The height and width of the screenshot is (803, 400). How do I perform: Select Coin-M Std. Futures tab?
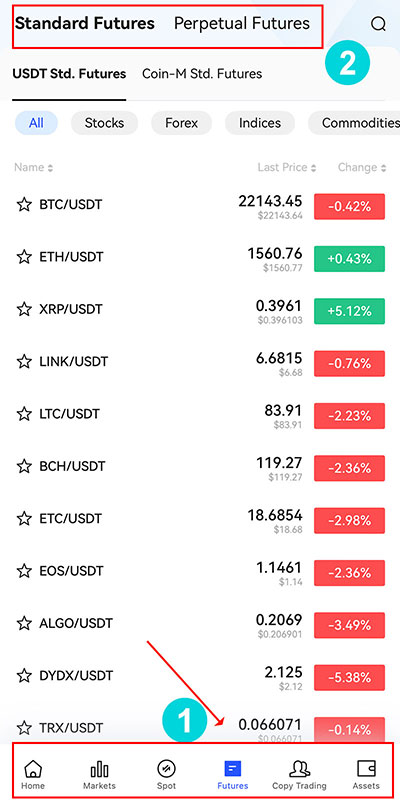pyautogui.click(x=202, y=74)
